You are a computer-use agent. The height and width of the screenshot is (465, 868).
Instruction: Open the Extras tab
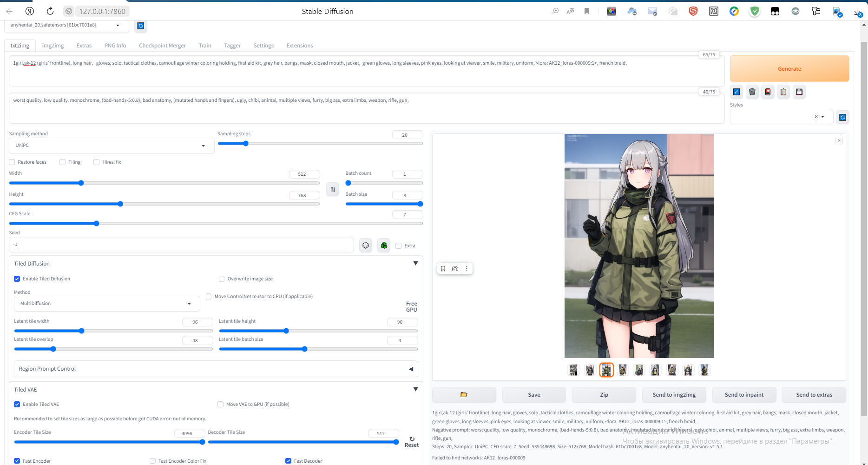coord(84,46)
